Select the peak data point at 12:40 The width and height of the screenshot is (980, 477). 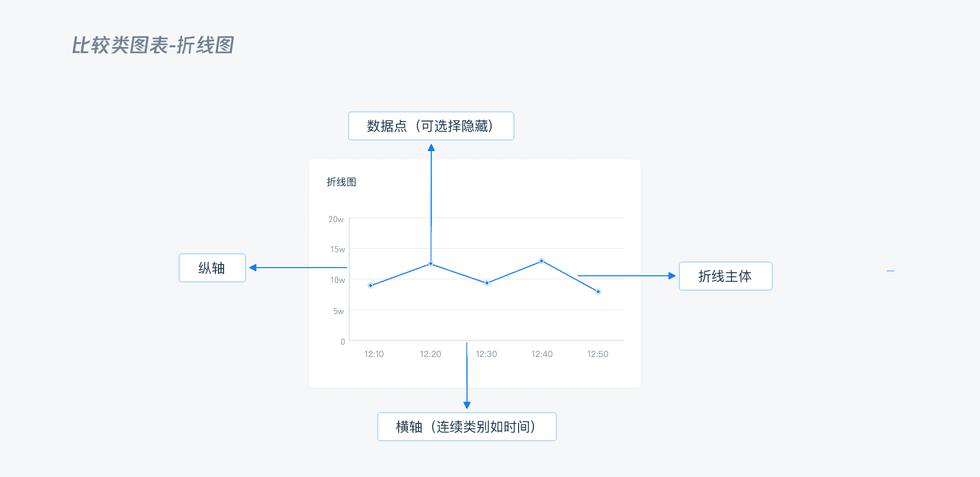pos(542,261)
